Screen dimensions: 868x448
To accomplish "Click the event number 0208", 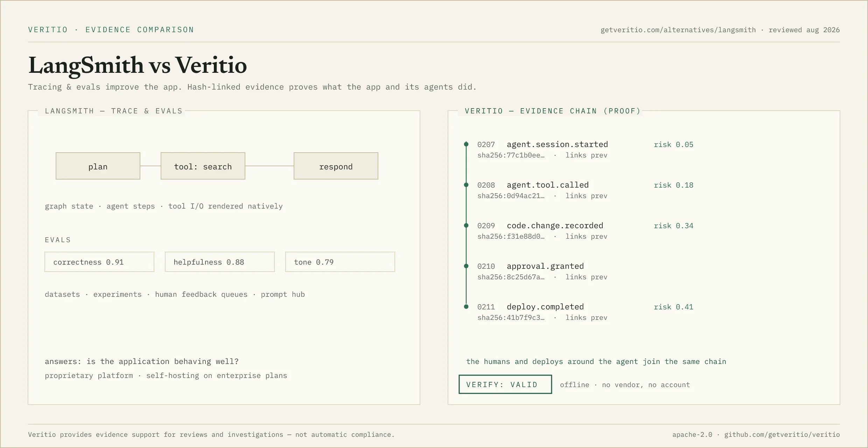I will click(486, 185).
